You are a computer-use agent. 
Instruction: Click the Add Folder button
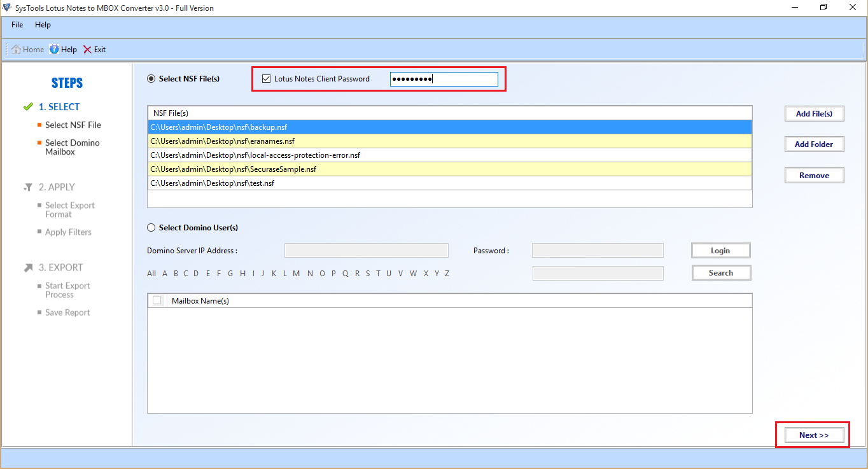tap(815, 144)
